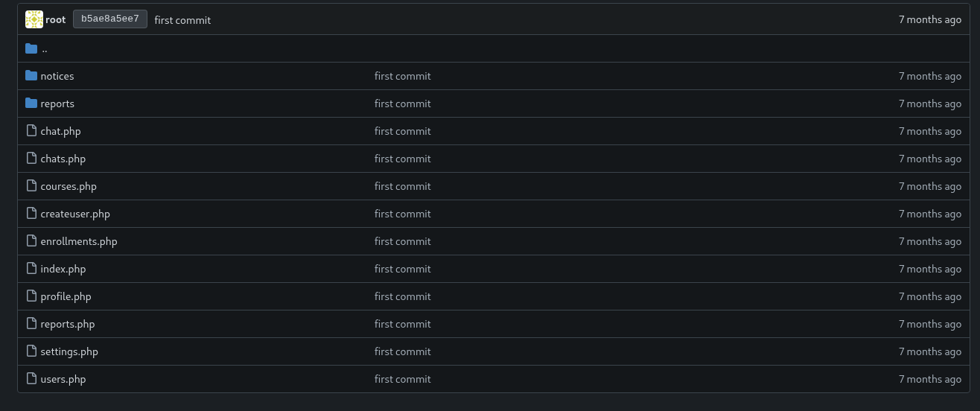The width and height of the screenshot is (980, 411).
Task: Click the parent directory folder icon
Action: pyautogui.click(x=31, y=48)
